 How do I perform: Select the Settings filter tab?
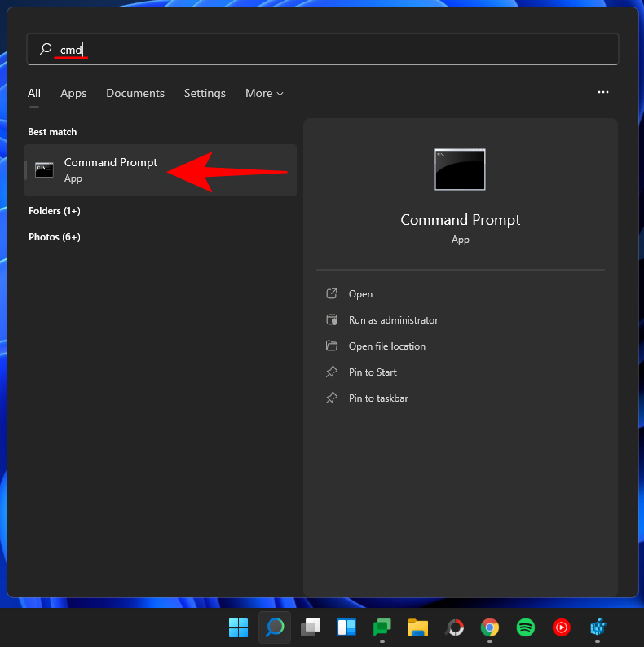(205, 94)
